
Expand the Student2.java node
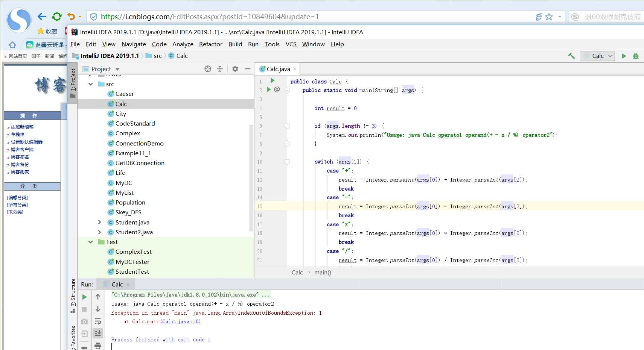coord(99,232)
